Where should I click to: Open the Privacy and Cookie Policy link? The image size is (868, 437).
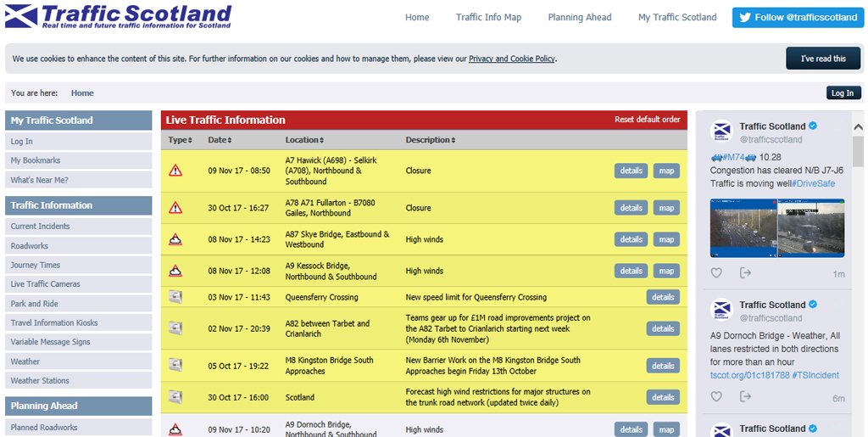pos(511,59)
